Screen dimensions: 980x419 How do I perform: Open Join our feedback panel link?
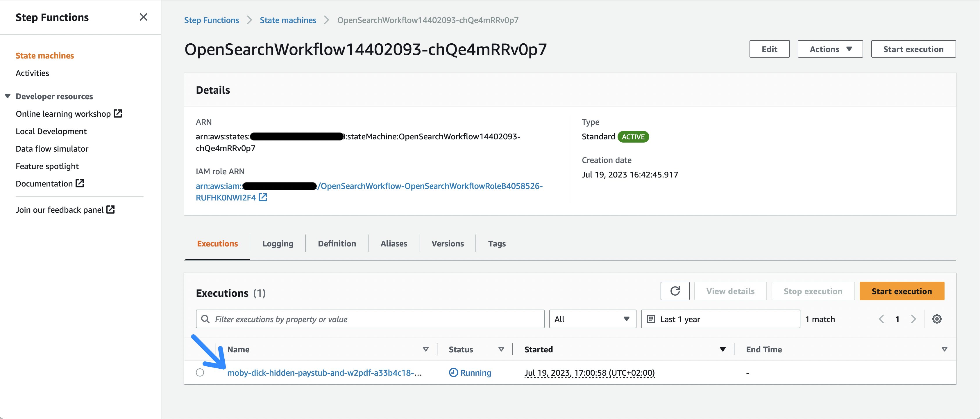[60, 210]
